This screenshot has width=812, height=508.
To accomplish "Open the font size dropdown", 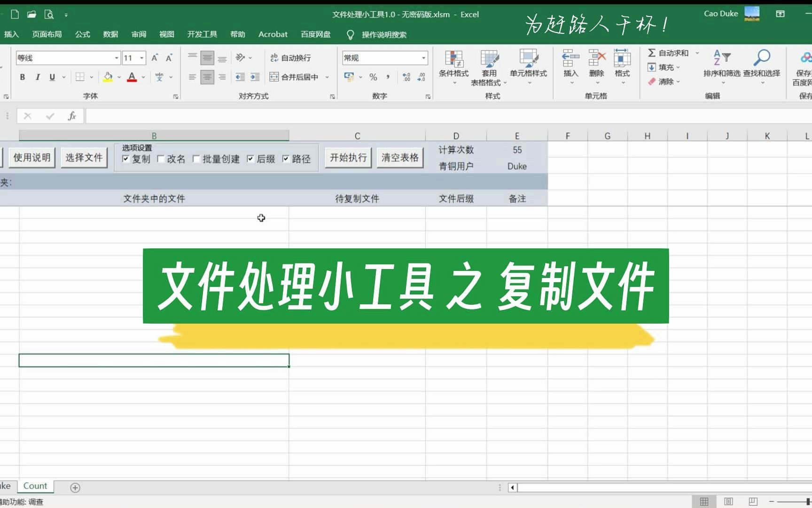I will (x=142, y=57).
